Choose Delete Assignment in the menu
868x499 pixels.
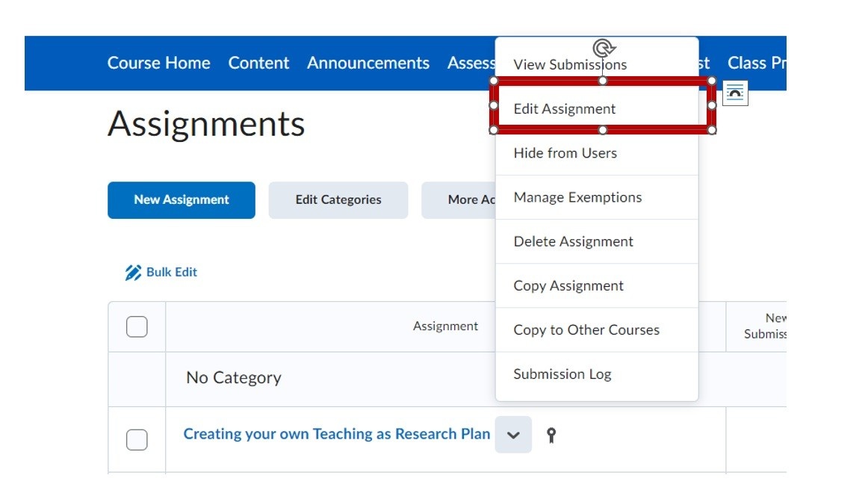click(573, 241)
